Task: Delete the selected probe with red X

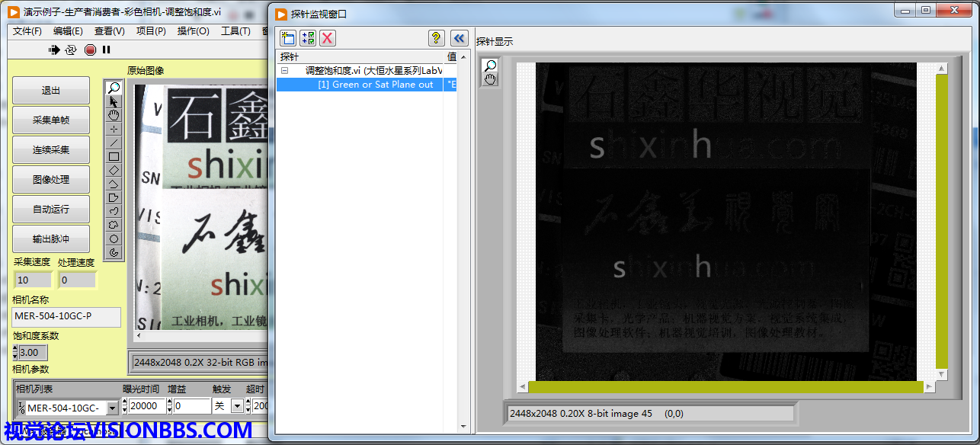Action: click(x=327, y=38)
